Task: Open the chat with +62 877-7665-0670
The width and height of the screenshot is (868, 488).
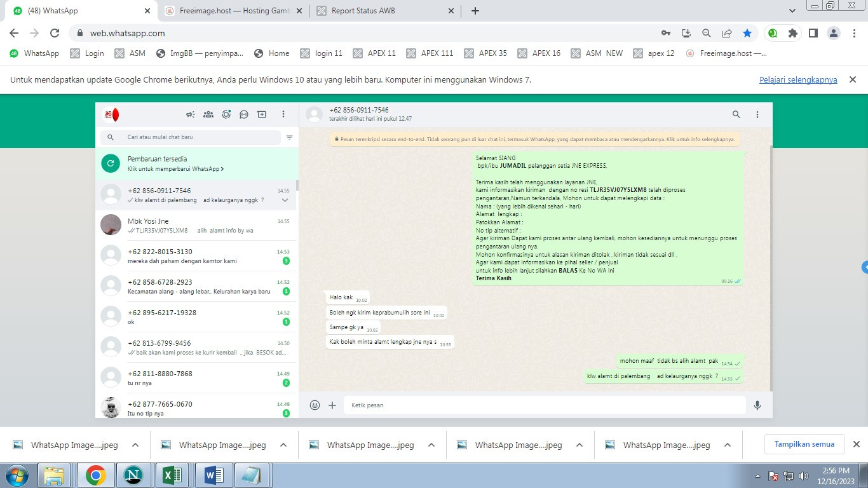Action: (x=197, y=406)
